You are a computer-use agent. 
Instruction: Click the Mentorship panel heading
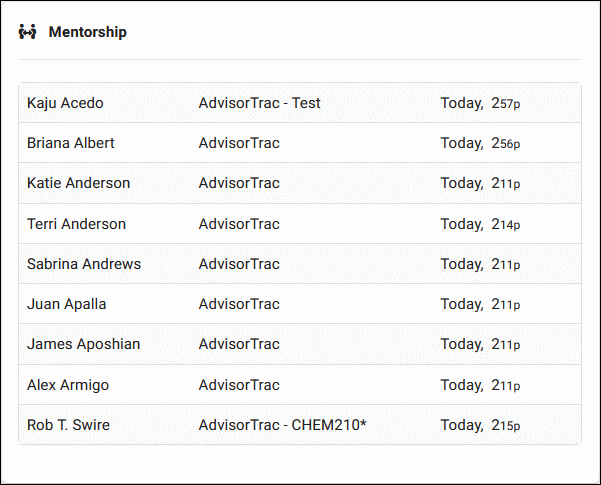click(88, 32)
